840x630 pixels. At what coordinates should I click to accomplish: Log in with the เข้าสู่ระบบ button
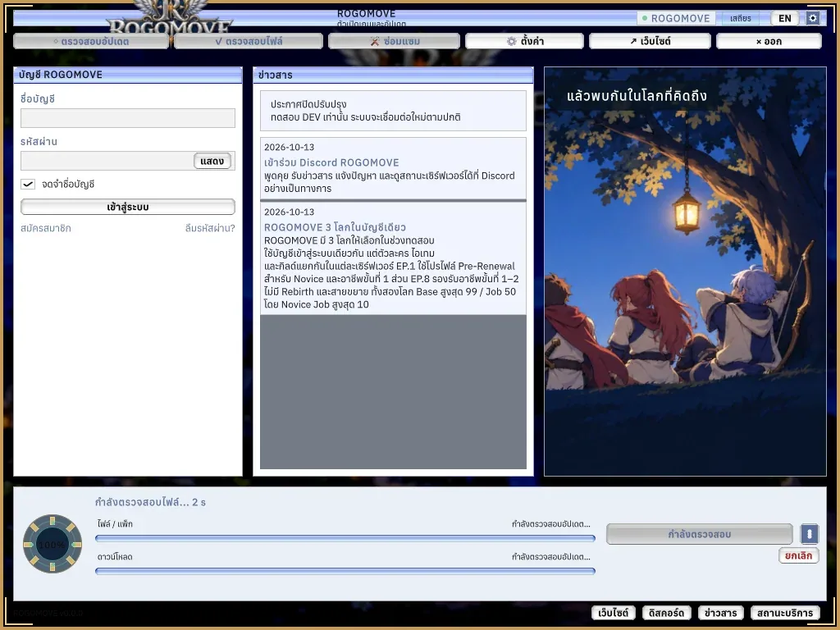click(127, 207)
